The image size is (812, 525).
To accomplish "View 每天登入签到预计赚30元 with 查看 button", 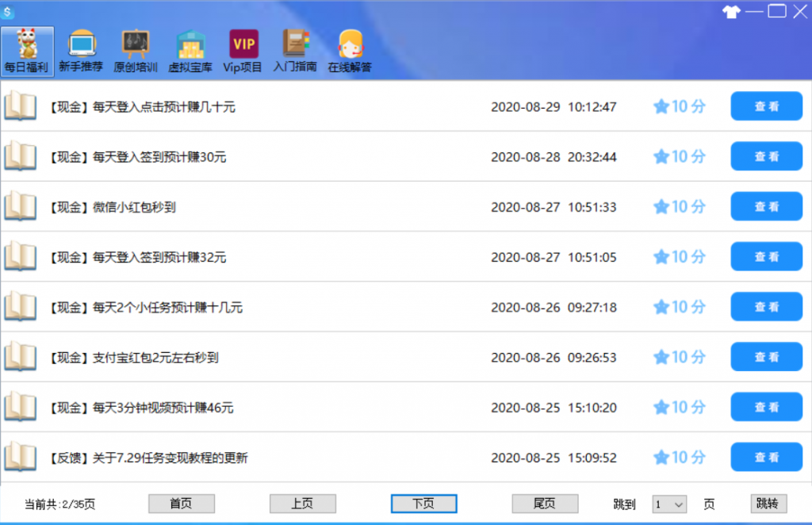I will [767, 156].
